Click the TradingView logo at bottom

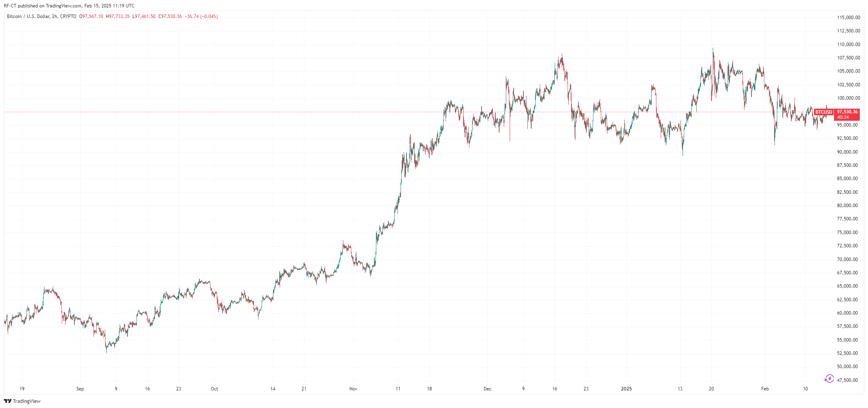coord(22,401)
